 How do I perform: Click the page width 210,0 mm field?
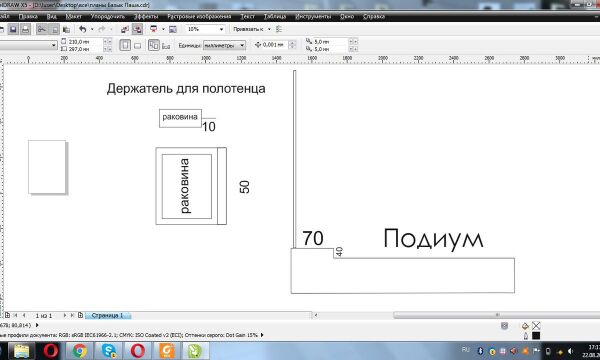[x=85, y=42]
